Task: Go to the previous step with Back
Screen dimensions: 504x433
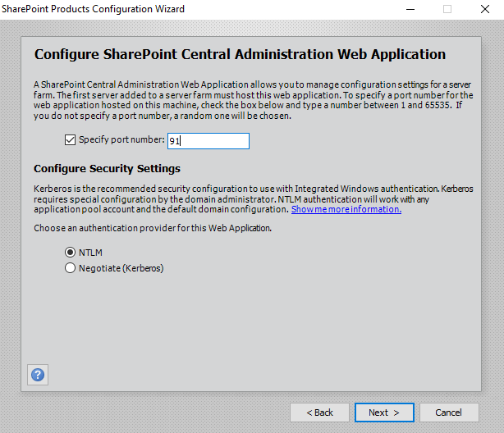Action: click(x=319, y=412)
